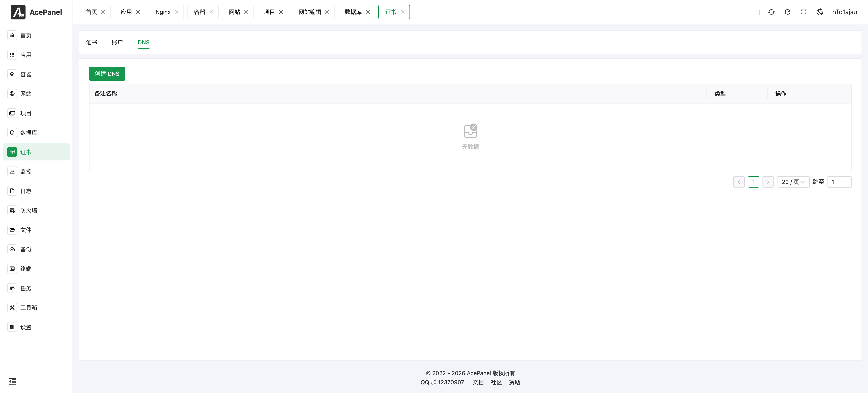Image resolution: width=868 pixels, height=393 pixels.
Task: Select the 防火墙 firewall icon in sidebar
Action: pyautogui.click(x=12, y=210)
